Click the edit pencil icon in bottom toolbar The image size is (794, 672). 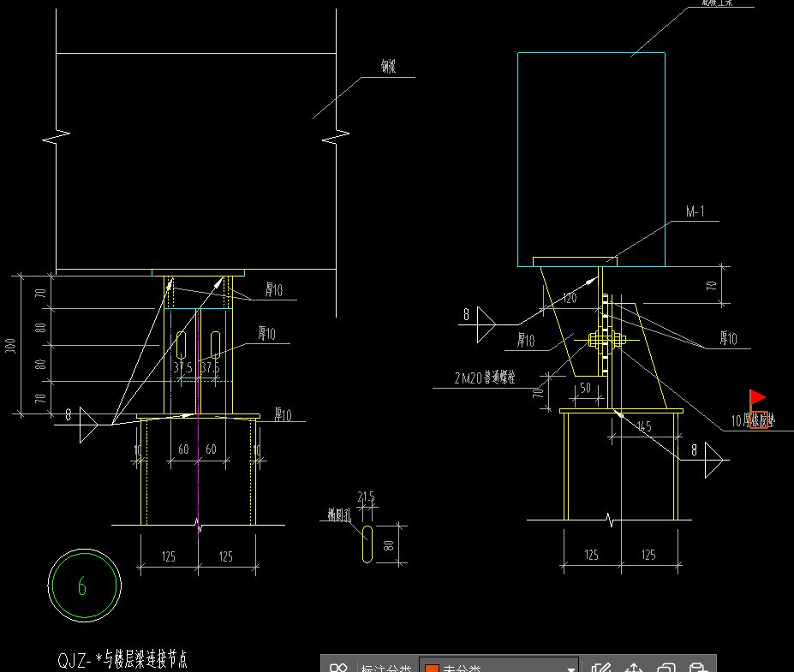pos(601,668)
